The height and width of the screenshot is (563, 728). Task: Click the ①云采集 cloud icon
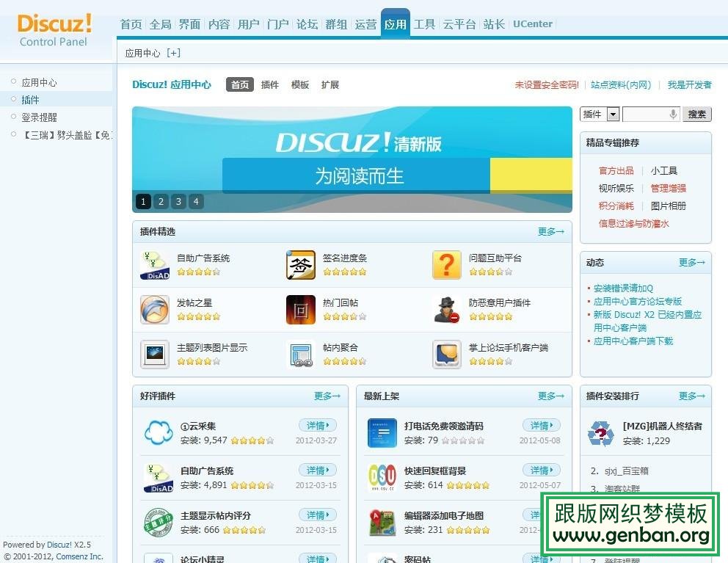[158, 432]
